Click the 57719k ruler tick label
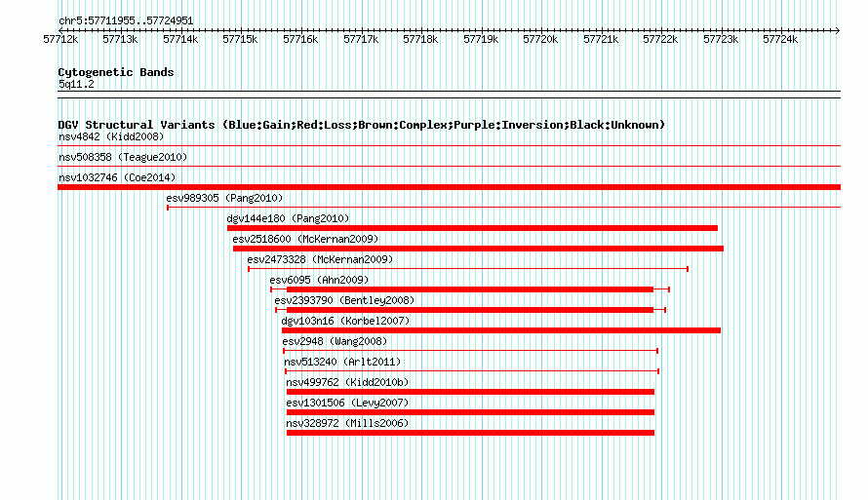868x500 pixels. (481, 39)
